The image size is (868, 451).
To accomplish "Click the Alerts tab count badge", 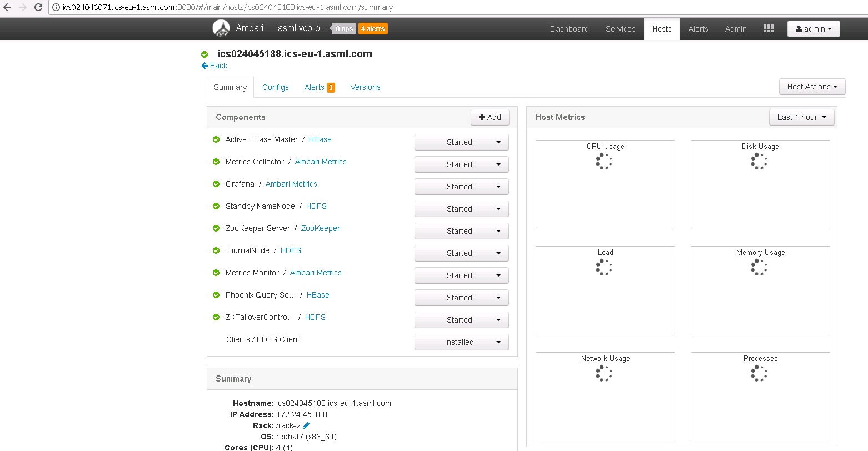I will (x=331, y=88).
